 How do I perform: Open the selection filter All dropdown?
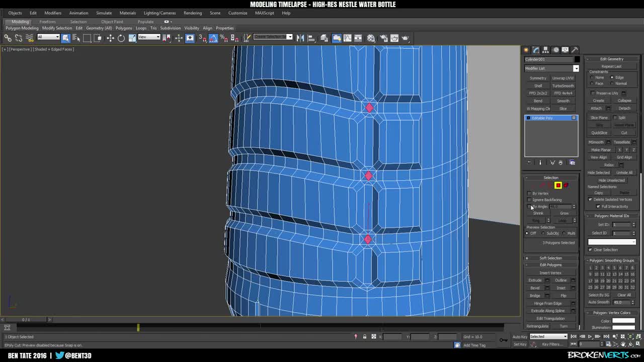pos(48,37)
